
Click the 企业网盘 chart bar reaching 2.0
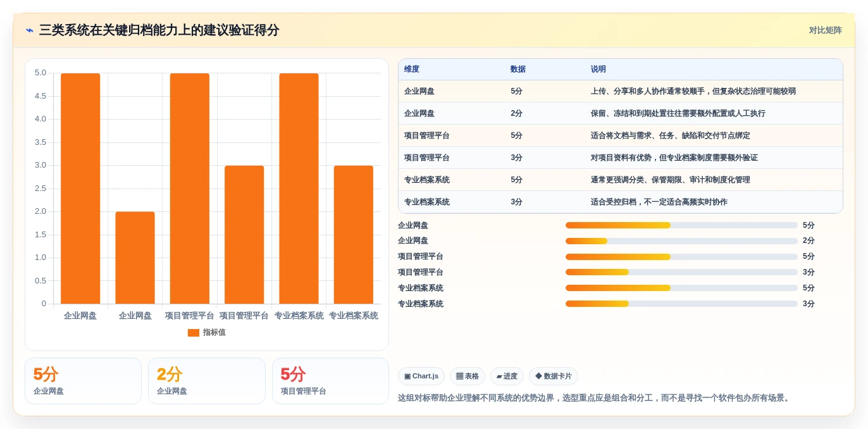pyautogui.click(x=135, y=258)
